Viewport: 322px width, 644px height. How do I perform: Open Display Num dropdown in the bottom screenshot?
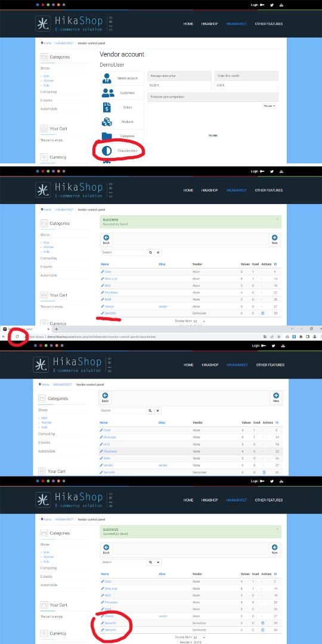click(x=199, y=637)
